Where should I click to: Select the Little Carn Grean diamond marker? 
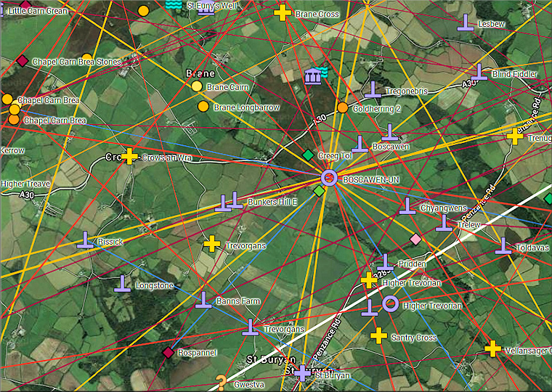coord(25,4)
